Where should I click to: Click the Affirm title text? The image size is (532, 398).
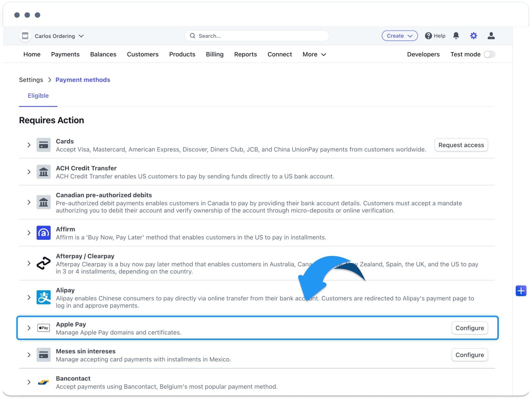pyautogui.click(x=65, y=229)
